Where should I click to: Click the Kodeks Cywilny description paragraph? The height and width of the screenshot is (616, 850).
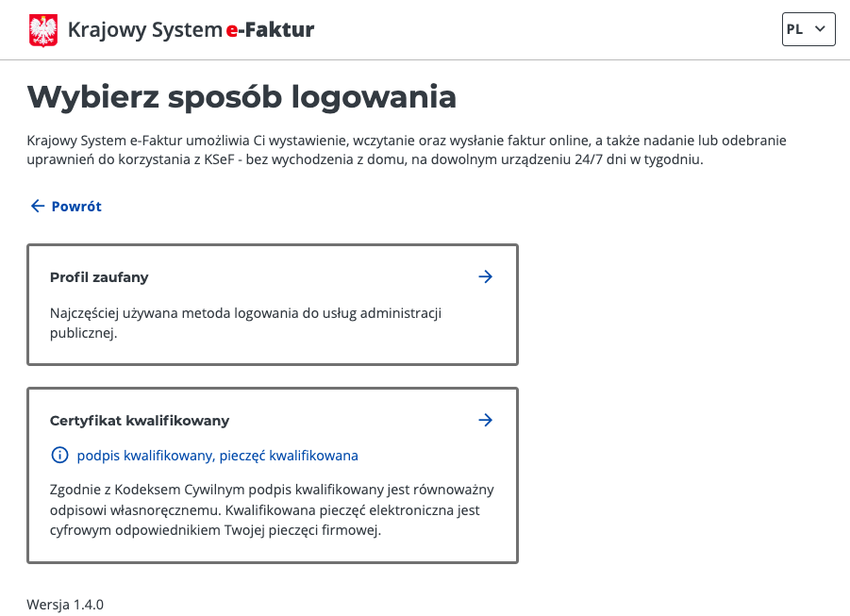pos(272,509)
